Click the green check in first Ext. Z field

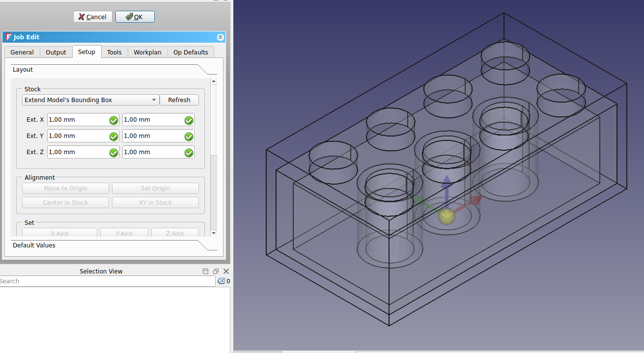coord(113,153)
